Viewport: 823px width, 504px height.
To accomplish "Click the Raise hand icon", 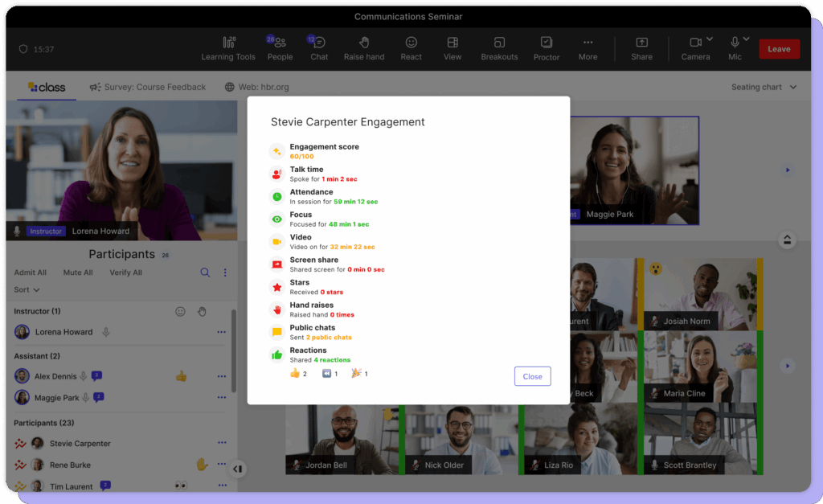I will pos(363,48).
